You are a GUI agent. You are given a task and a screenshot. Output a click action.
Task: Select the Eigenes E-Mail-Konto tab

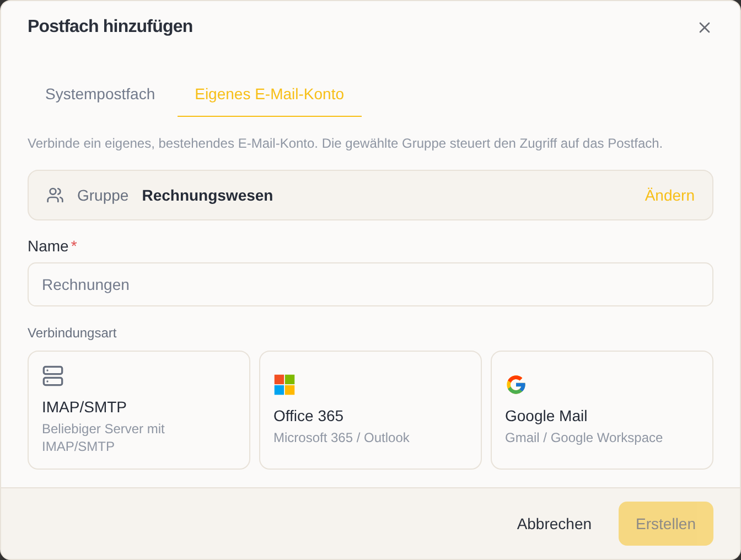coord(269,94)
